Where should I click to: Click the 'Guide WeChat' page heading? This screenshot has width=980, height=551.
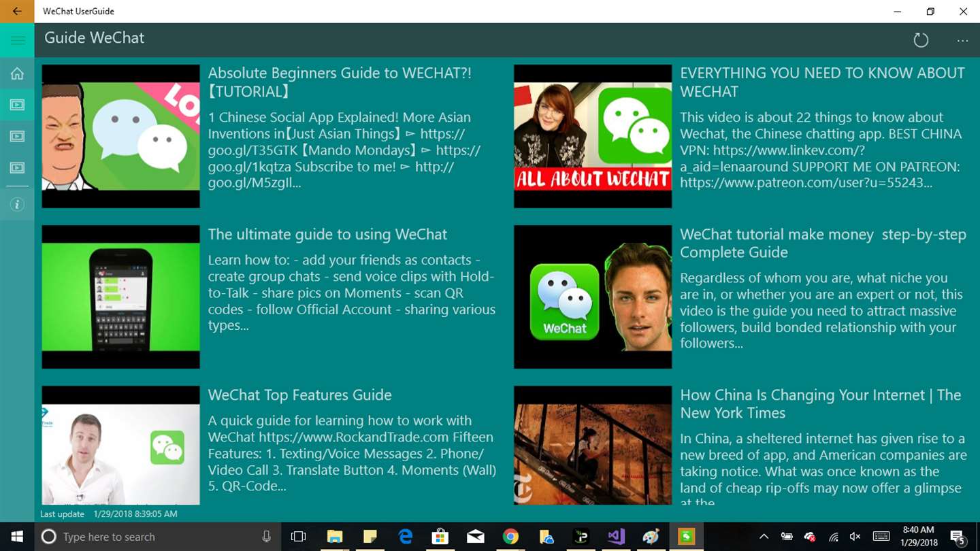pyautogui.click(x=95, y=37)
